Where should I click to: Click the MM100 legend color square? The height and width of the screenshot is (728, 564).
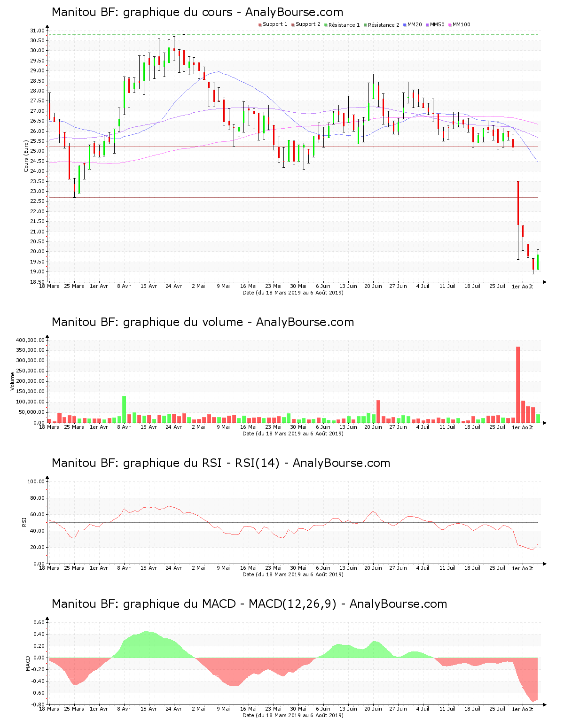tap(450, 25)
